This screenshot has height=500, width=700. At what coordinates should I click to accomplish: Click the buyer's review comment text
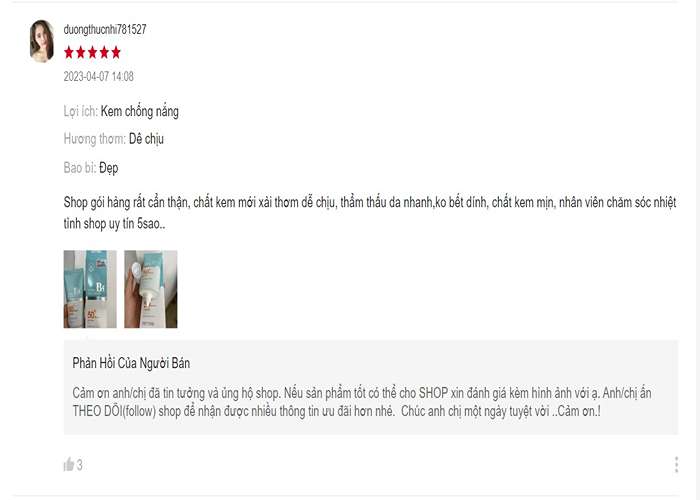(370, 212)
